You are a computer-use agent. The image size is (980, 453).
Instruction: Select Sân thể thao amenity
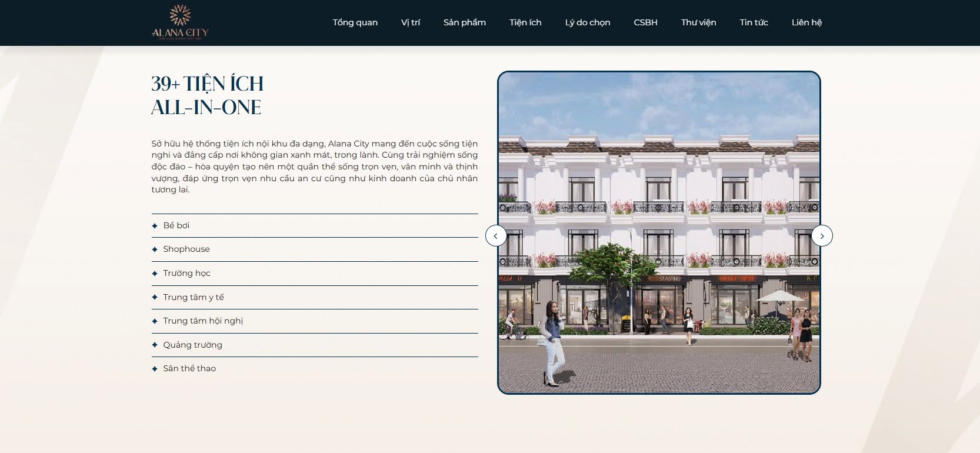315,369
